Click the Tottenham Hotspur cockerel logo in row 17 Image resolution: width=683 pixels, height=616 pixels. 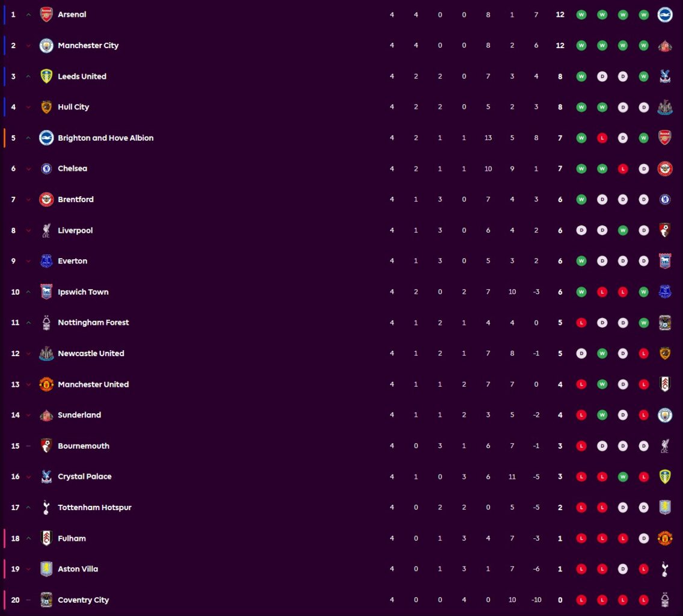[46, 508]
